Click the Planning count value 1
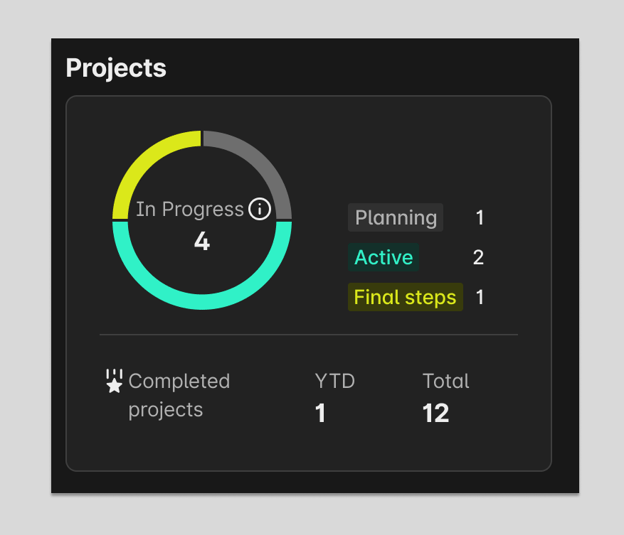The height and width of the screenshot is (535, 624). 480,218
